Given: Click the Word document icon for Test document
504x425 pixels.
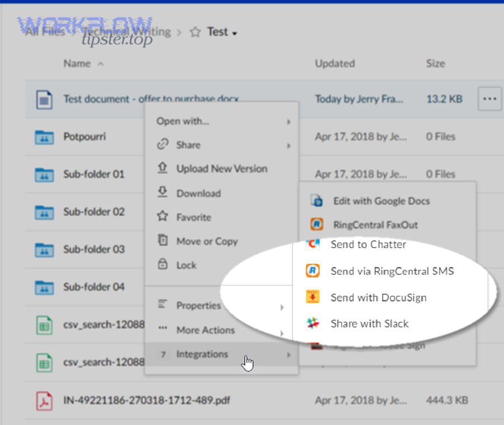Looking at the screenshot, I should tap(44, 100).
